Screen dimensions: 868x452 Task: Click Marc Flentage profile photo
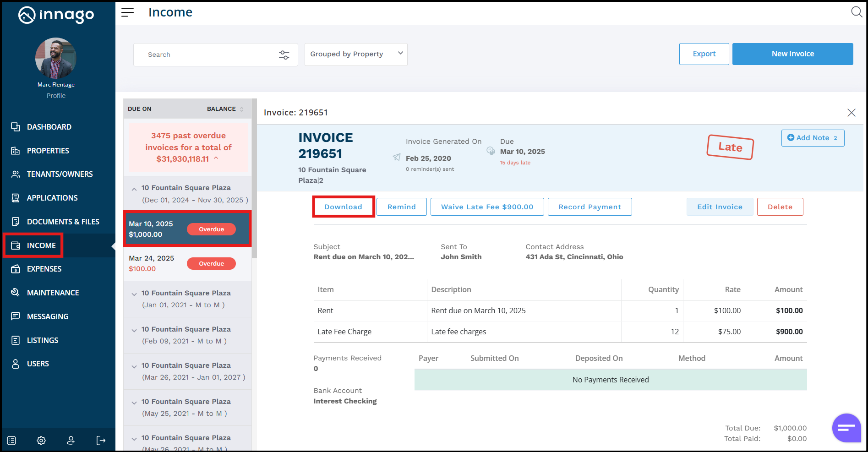[x=56, y=58]
